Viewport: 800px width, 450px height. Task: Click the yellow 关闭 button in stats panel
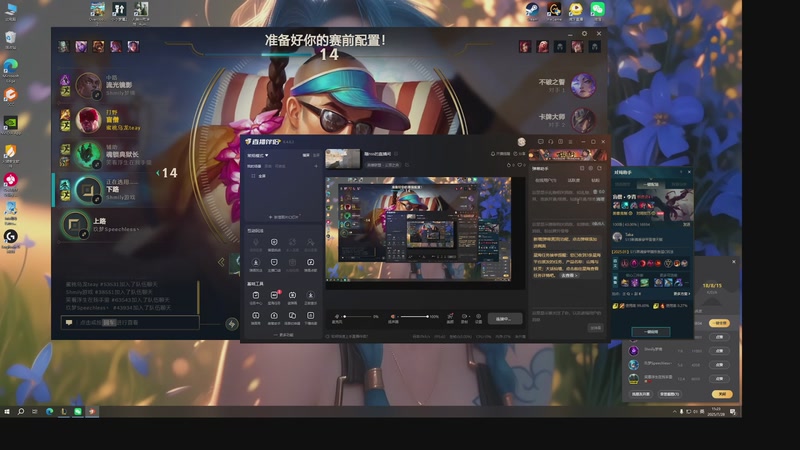[x=722, y=394]
